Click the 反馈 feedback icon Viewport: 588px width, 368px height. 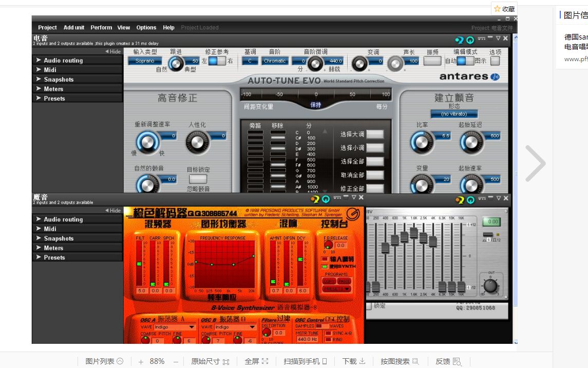point(457,362)
